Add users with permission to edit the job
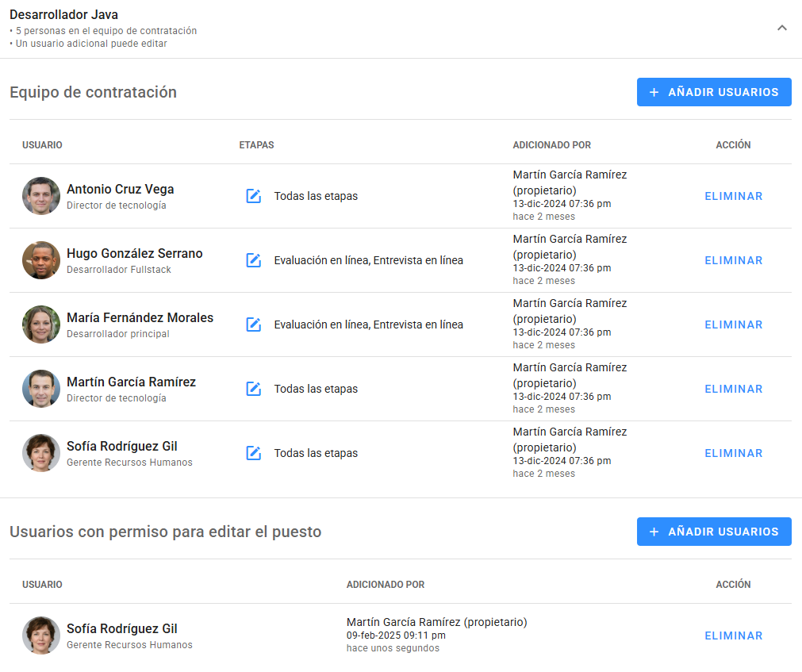802x672 pixels. pyautogui.click(x=713, y=532)
